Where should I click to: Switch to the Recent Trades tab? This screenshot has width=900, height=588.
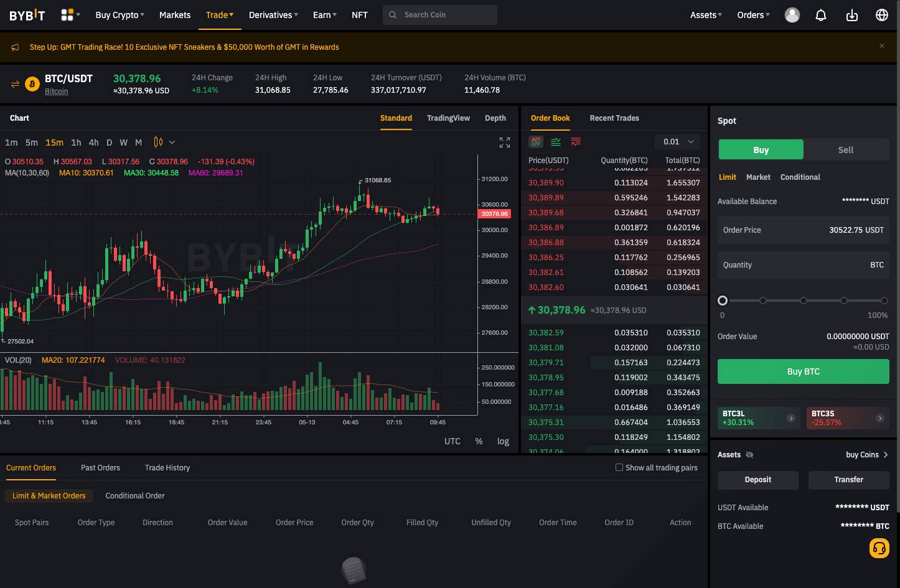pos(614,118)
